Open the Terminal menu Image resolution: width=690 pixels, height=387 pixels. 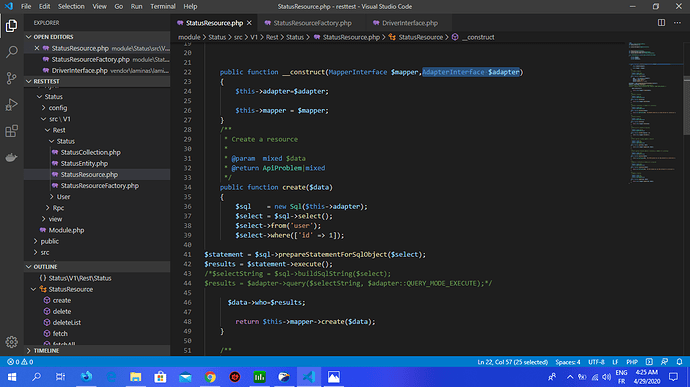(x=163, y=7)
